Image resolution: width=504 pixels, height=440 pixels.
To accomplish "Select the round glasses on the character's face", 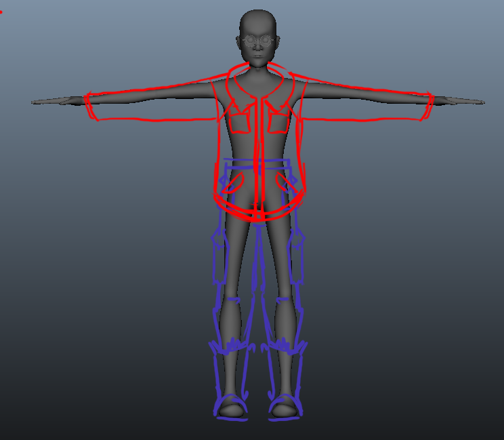I will coord(258,41).
